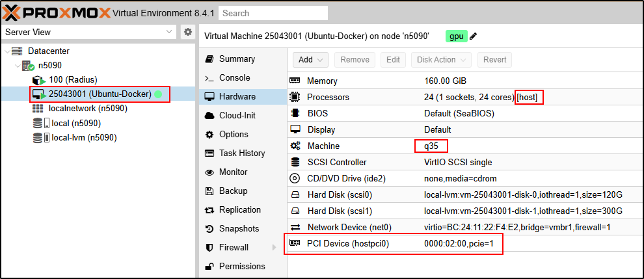This screenshot has height=279, width=644.
Task: Click the 24 (1 sockets, 24 cores) value
Action: pos(469,98)
